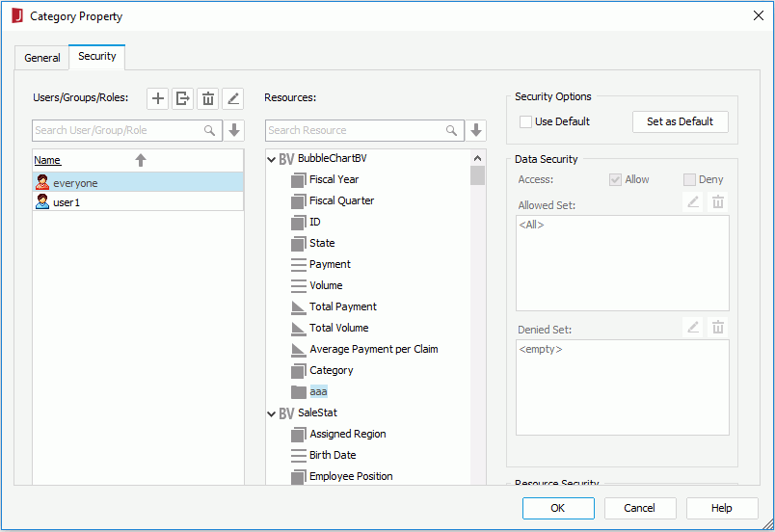The width and height of the screenshot is (775, 532).
Task: Select the Employee Position resource
Action: tap(351, 477)
